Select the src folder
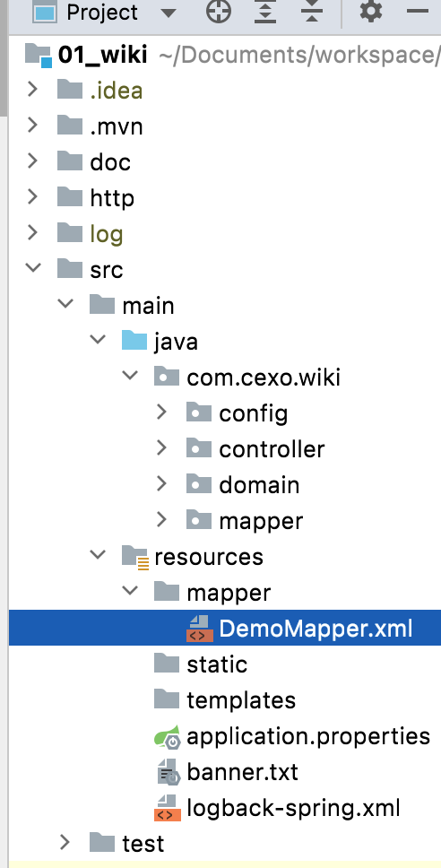 coord(107,270)
